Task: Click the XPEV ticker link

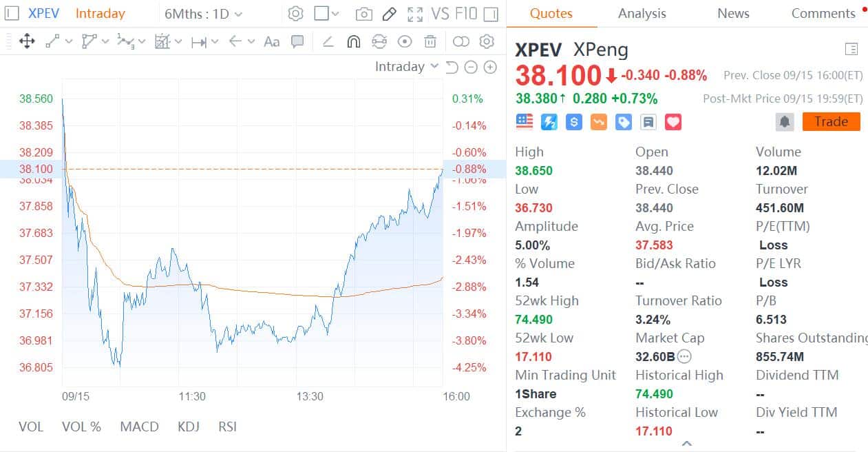Action: pos(43,13)
